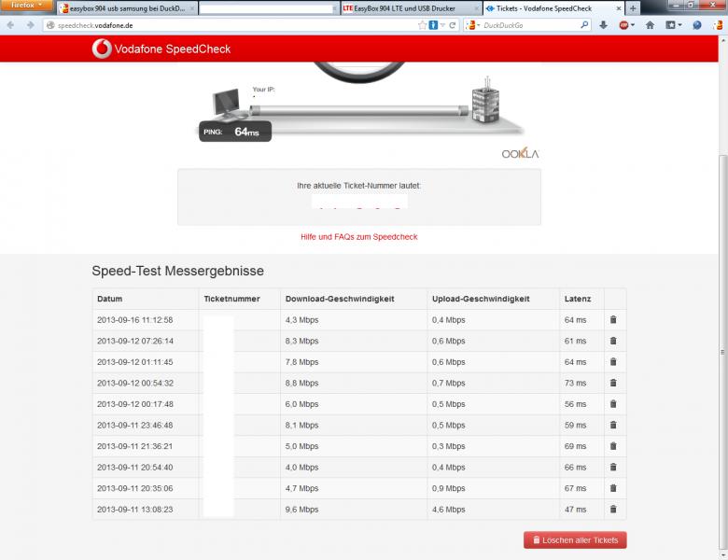Delete the 2013-09-12 00:54:32 ticket
Image resolution: width=728 pixels, height=560 pixels.
point(613,383)
